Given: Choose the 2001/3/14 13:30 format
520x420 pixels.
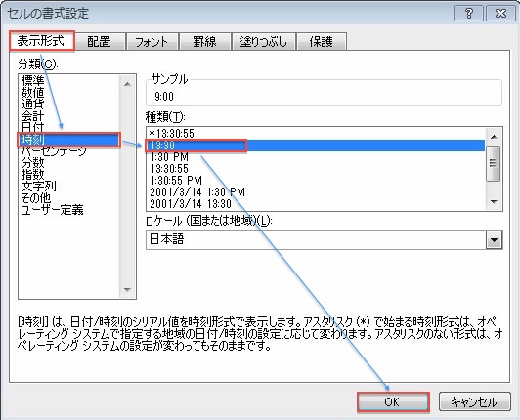Looking at the screenshot, I should [x=191, y=203].
